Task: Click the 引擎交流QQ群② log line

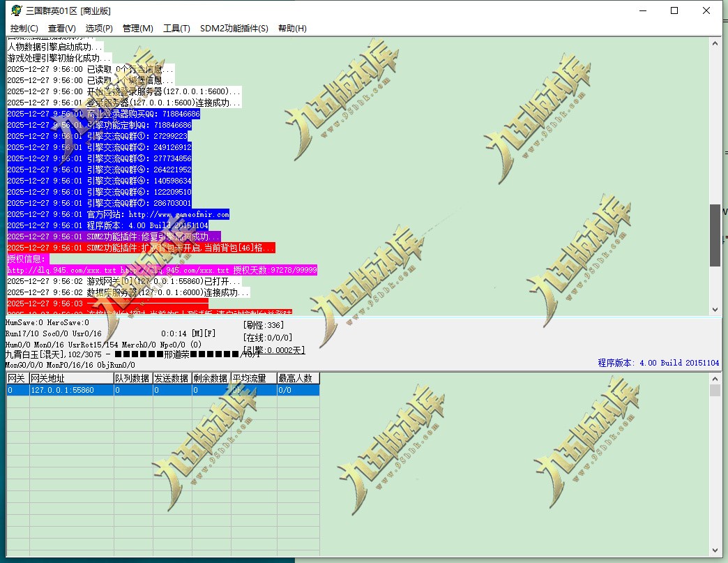Action: point(99,147)
